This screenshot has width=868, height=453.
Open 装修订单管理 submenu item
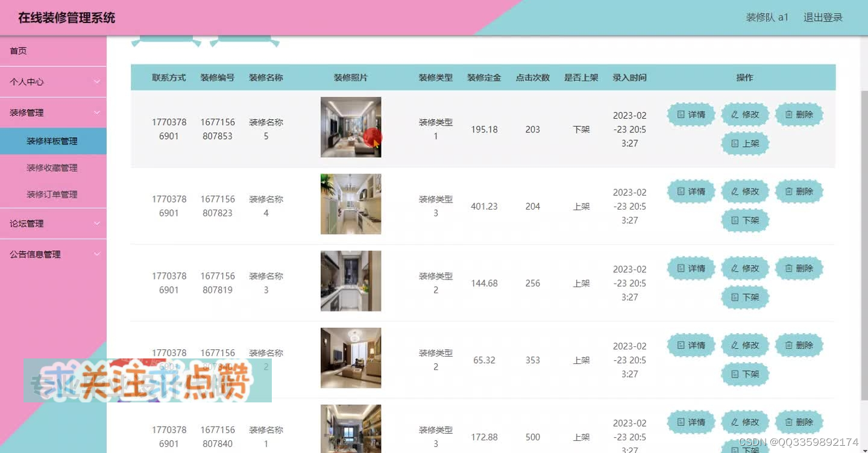[53, 195]
